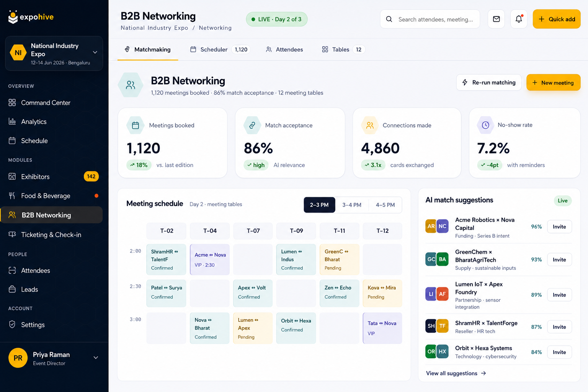Open the Zen ↔ Echo confirmed meeting
588x392 pixels.
pyautogui.click(x=340, y=293)
